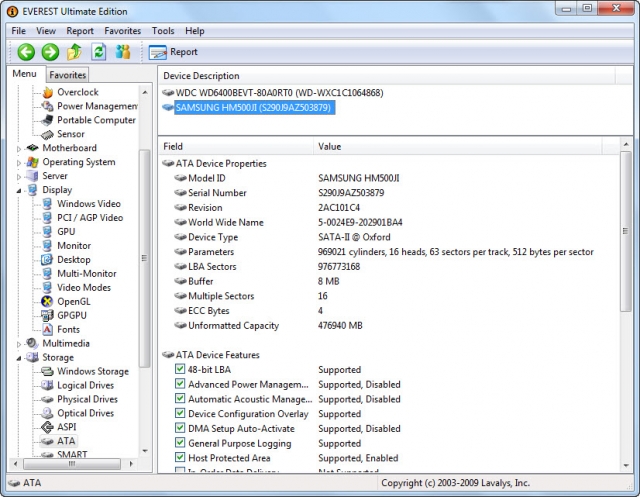Collapse the Display tree node

pos(19,190)
